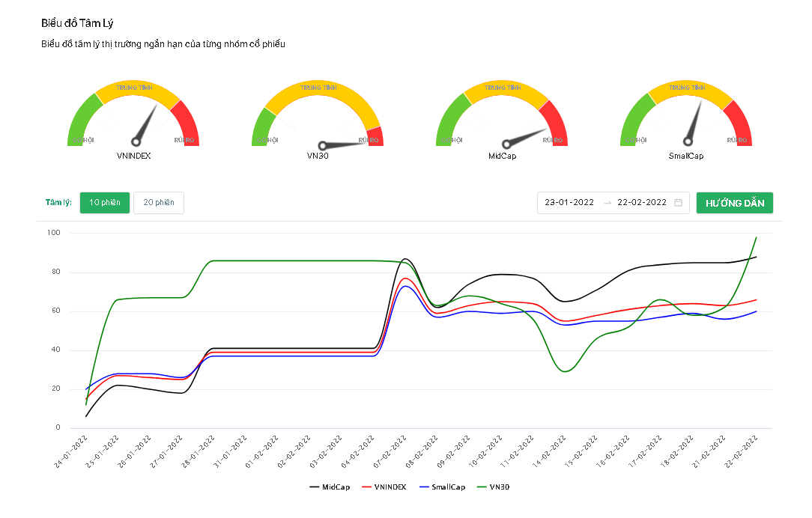This screenshot has width=812, height=518.
Task: Click the 17-02-2022 x-axis date label
Action: pyautogui.click(x=646, y=451)
